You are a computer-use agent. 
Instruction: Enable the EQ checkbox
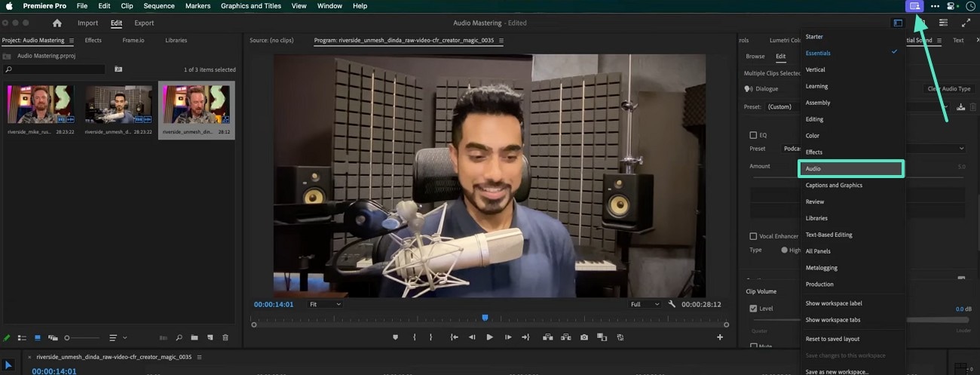(753, 136)
